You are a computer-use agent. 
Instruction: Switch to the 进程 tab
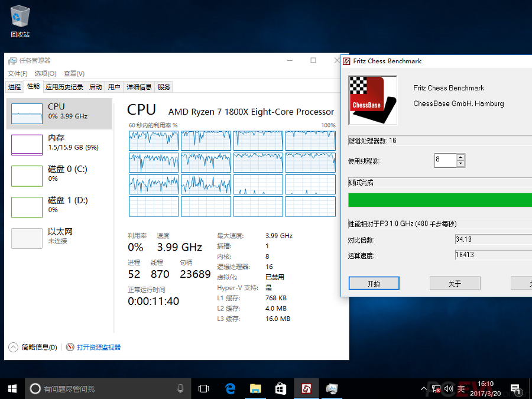15,87
